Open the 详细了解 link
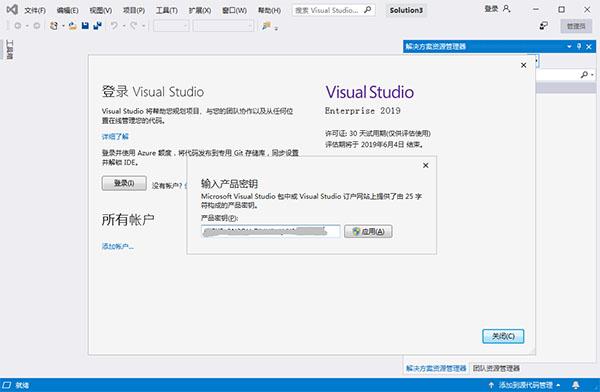 (x=115, y=136)
